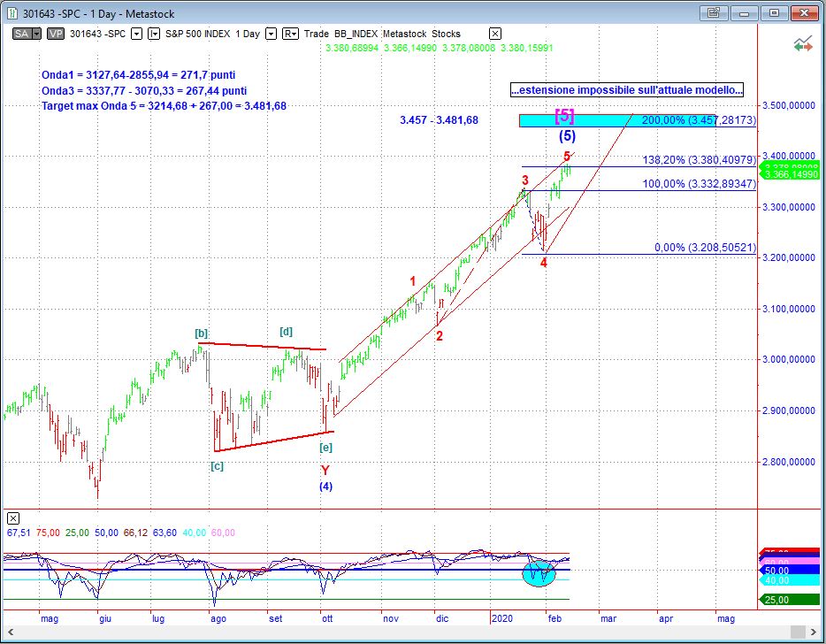
Task: Click the green current price tag 3.366,14990
Action: tap(792, 174)
